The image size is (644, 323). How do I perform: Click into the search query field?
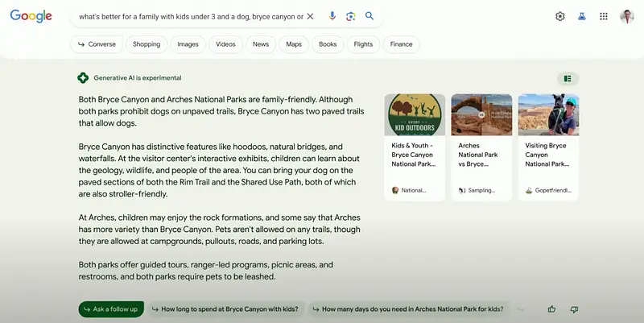191,16
